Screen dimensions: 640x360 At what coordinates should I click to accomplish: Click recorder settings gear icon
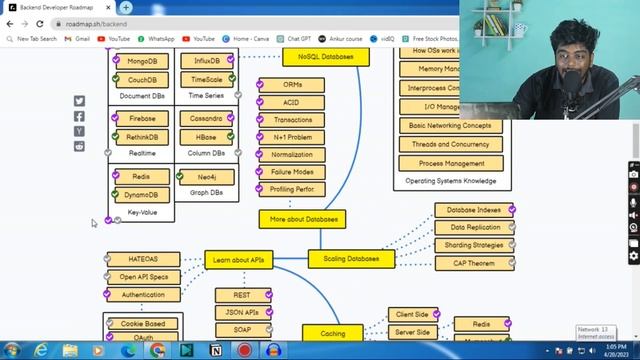click(x=633, y=256)
